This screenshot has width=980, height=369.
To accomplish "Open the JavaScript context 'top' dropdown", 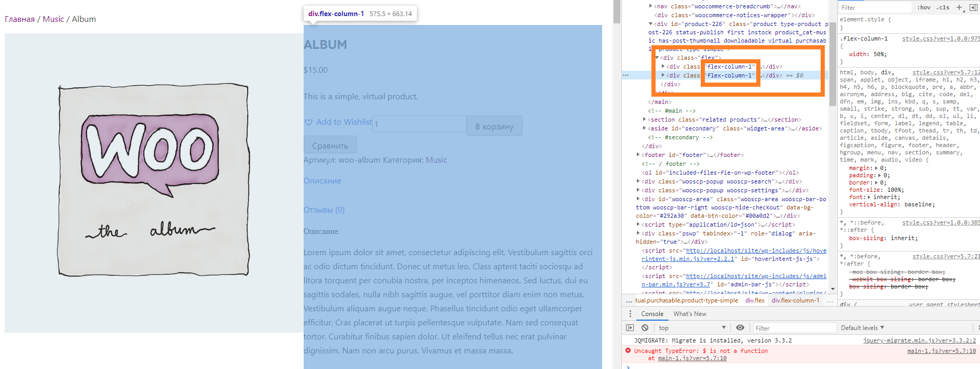I will [692, 328].
